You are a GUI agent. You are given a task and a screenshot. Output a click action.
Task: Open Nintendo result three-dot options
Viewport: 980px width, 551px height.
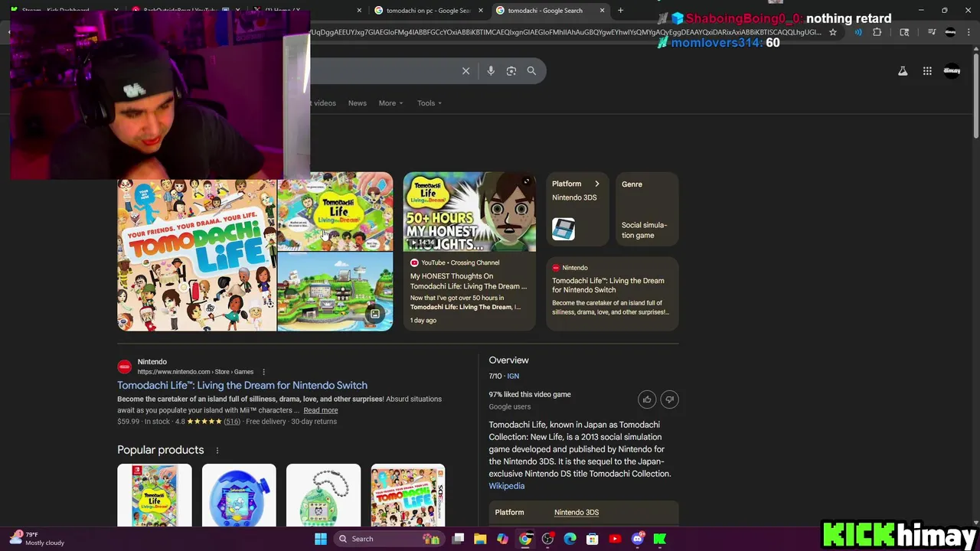(263, 372)
